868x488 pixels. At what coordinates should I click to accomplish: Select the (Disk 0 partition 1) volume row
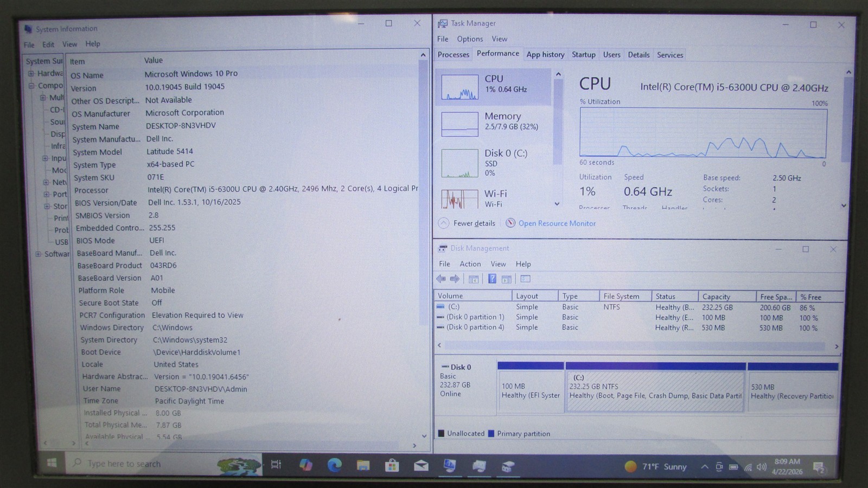(x=639, y=317)
